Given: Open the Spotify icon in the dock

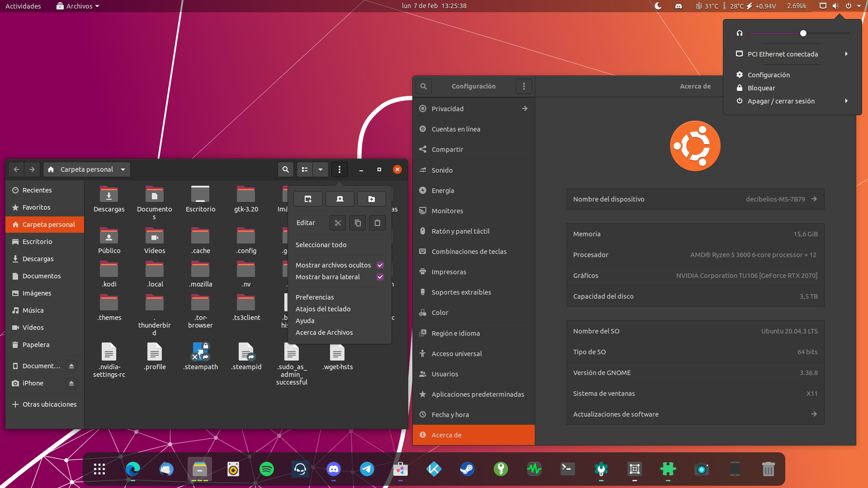Looking at the screenshot, I should (x=266, y=469).
